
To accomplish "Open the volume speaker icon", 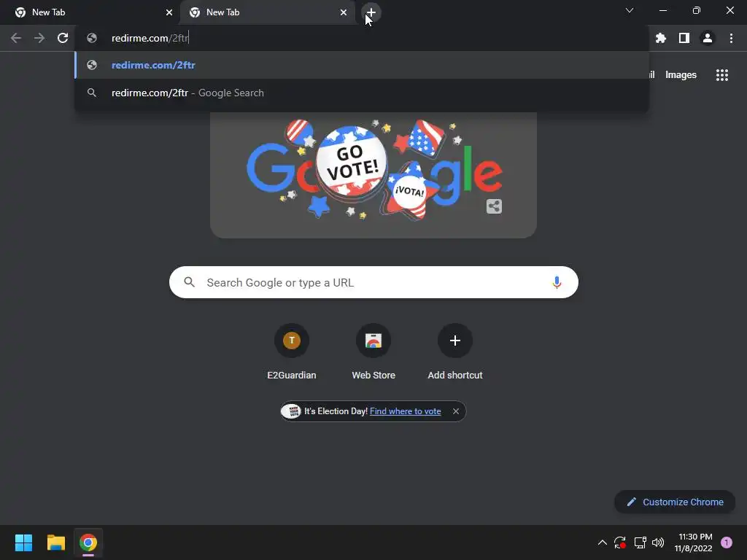I will (658, 542).
